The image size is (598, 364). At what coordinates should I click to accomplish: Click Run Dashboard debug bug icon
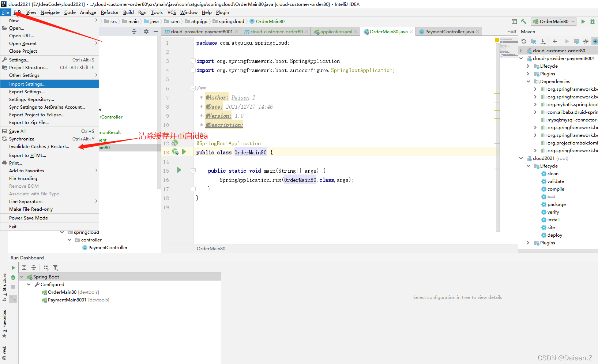point(13,277)
